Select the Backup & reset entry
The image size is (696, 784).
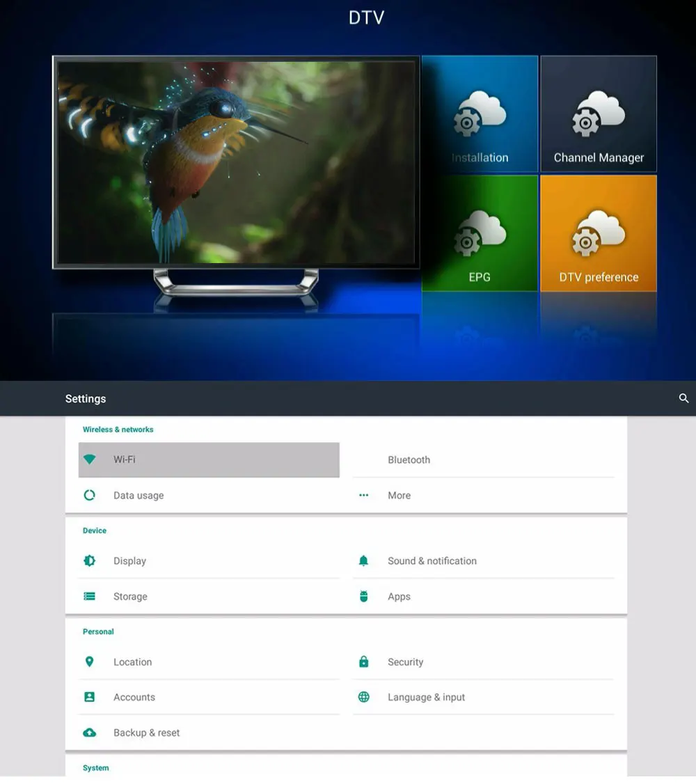click(x=209, y=732)
